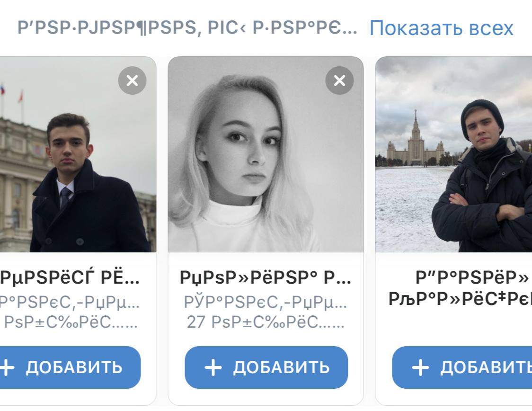Viewport: 532px width, 411px height.
Task: Open photo of man in beanie hat
Action: [453, 154]
